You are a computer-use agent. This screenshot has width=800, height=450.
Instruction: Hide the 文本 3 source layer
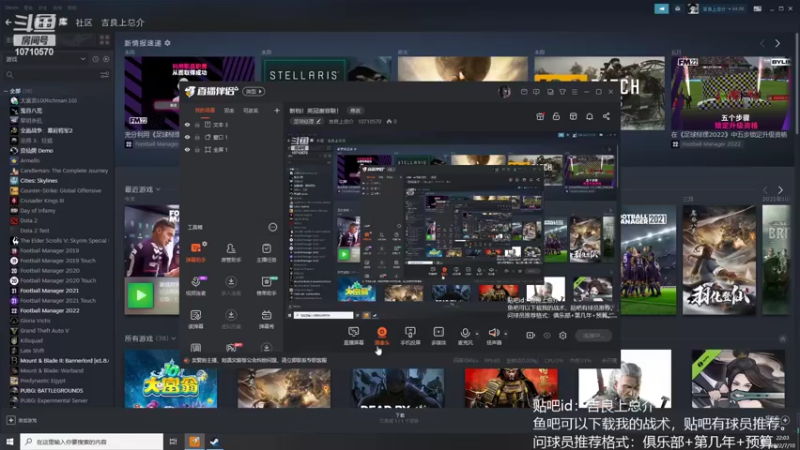187,124
